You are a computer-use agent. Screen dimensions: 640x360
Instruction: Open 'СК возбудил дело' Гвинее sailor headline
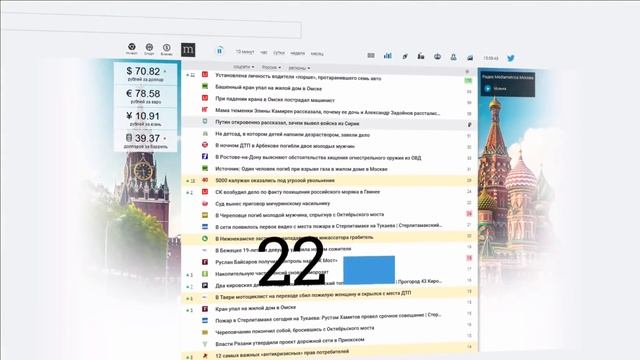coord(297,191)
